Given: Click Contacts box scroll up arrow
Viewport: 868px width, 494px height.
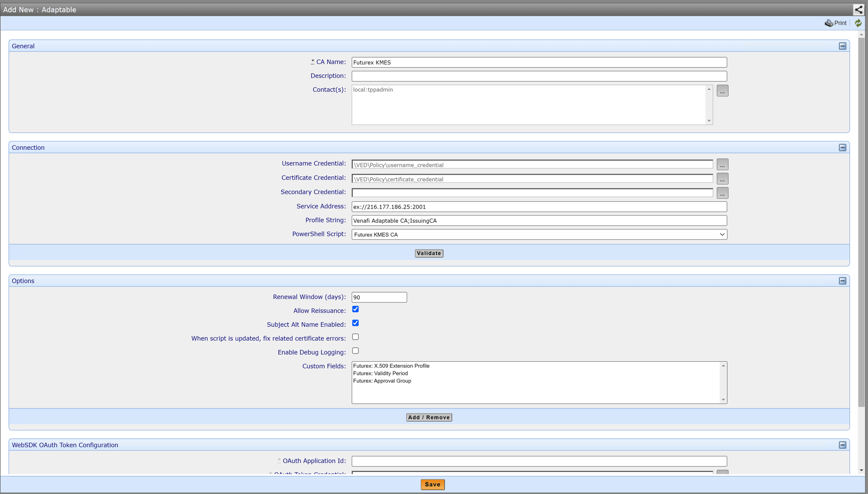Looking at the screenshot, I should point(709,89).
